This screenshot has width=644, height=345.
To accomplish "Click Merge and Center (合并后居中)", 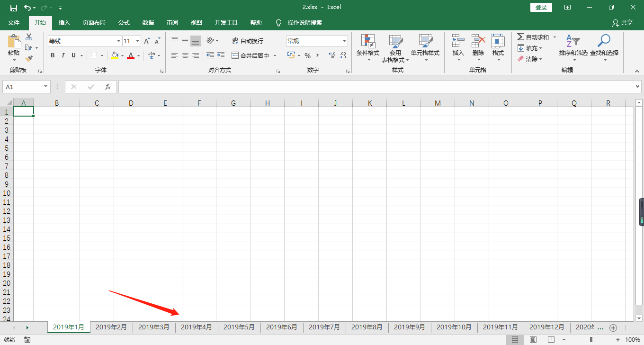I will (250, 55).
